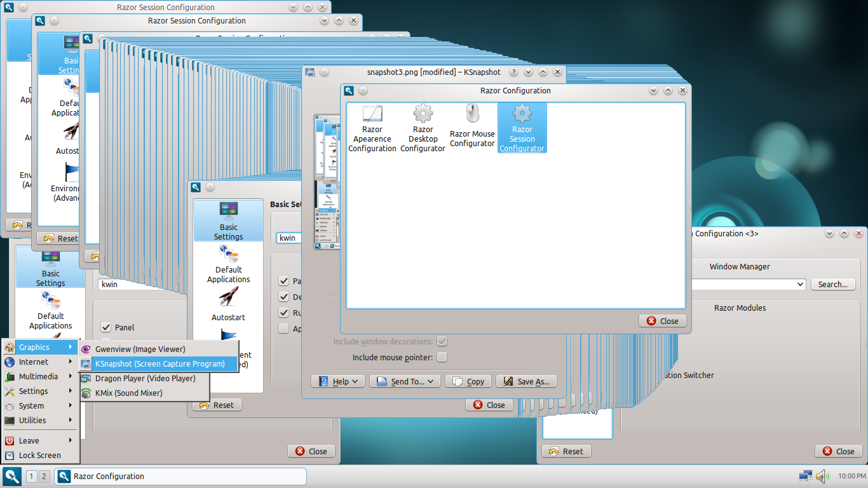
Task: Expand the Help dropdown in KSnapshot
Action: 338,381
